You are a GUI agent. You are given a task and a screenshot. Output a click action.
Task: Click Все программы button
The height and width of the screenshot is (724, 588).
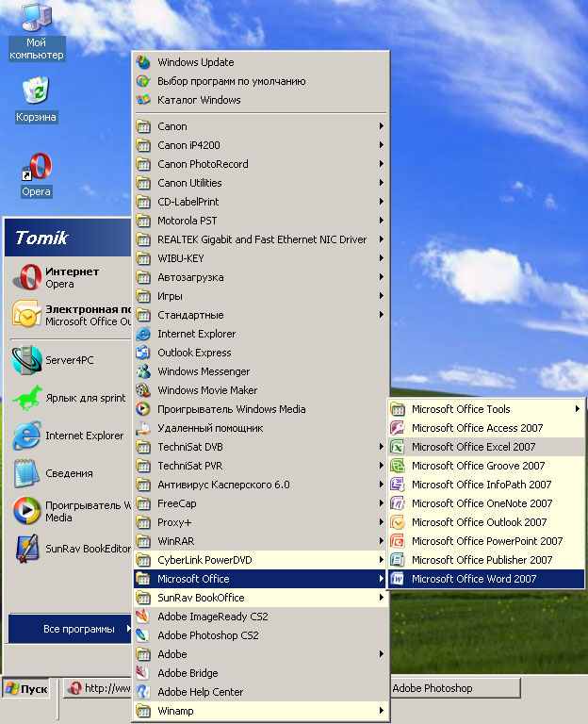[70, 629]
